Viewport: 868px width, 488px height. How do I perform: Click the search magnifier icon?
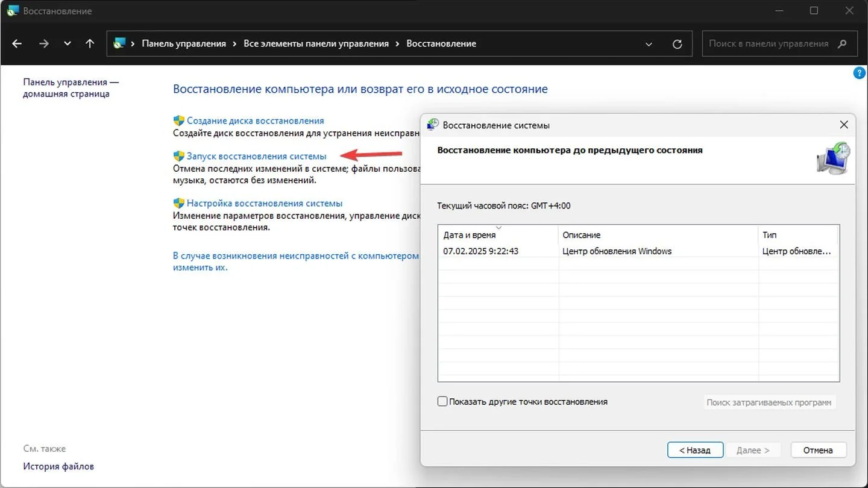tap(843, 43)
